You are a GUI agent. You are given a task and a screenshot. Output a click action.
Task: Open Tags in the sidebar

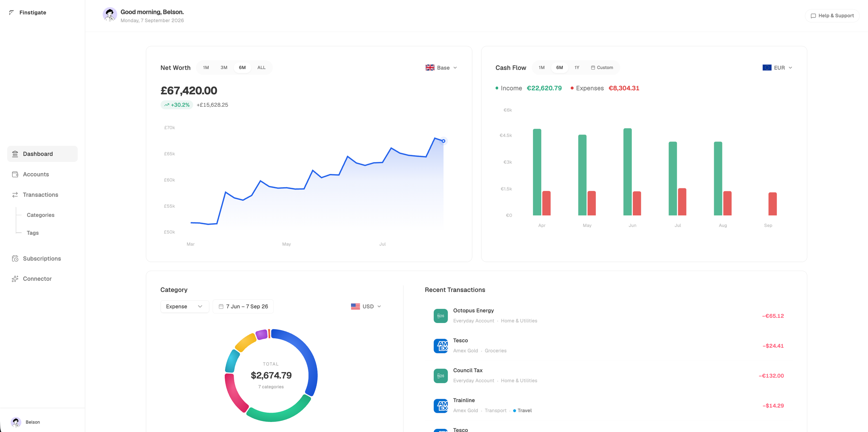(x=33, y=233)
